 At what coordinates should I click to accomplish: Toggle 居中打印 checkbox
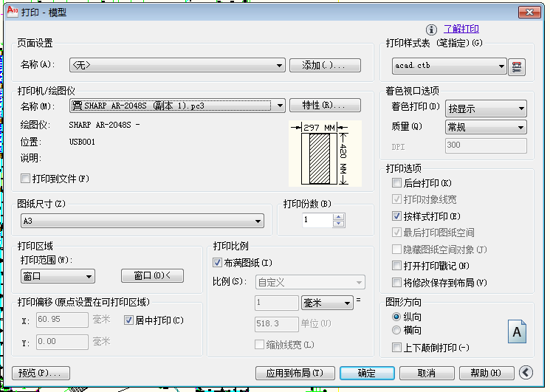click(128, 320)
